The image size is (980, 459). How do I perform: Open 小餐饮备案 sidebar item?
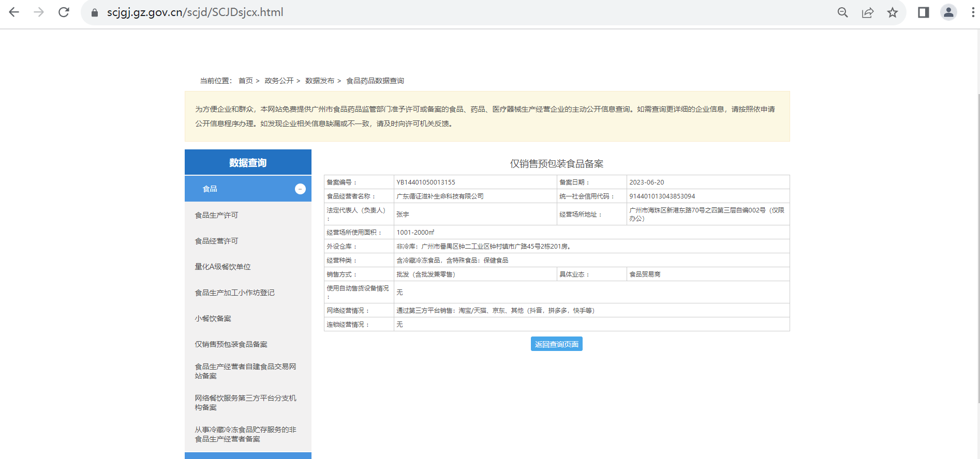pyautogui.click(x=213, y=318)
